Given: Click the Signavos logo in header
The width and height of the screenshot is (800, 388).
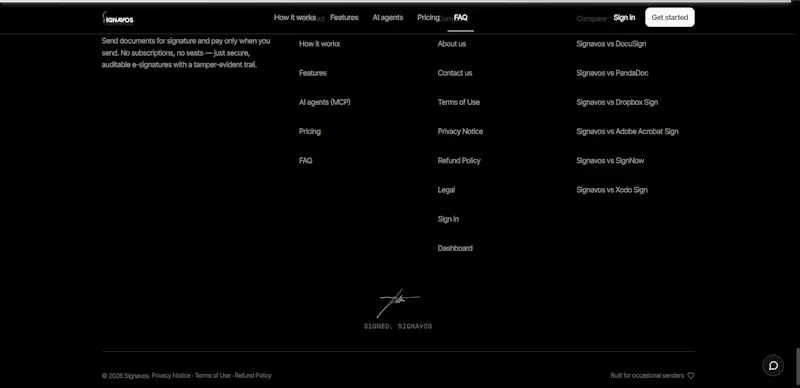Looking at the screenshot, I should [x=118, y=18].
